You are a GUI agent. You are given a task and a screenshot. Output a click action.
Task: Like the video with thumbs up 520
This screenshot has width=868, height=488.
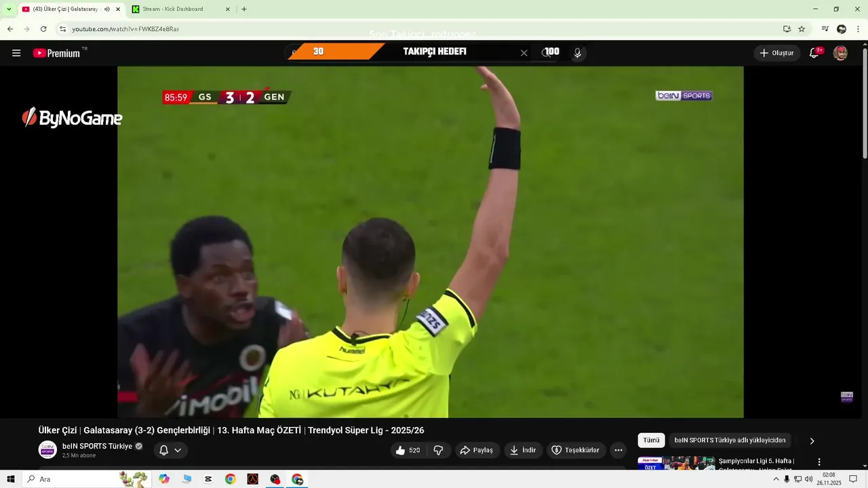408,450
